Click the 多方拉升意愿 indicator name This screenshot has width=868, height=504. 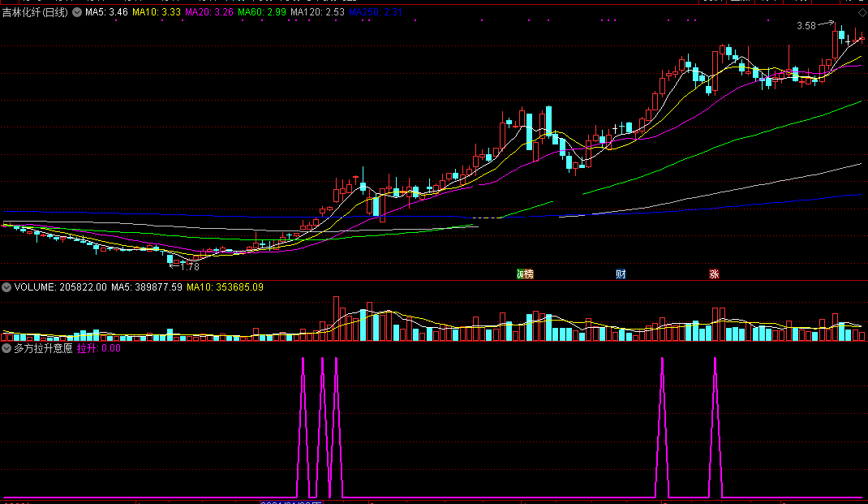[x=43, y=348]
